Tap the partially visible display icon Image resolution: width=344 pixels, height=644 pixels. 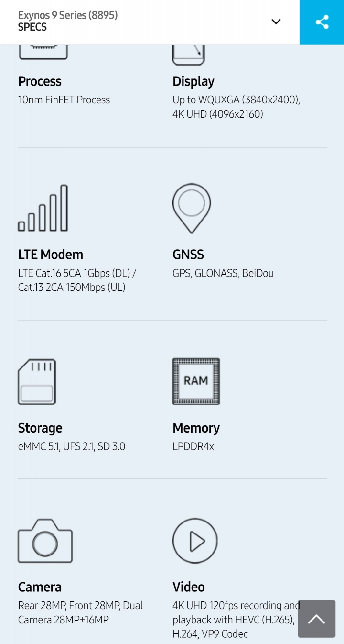click(189, 55)
